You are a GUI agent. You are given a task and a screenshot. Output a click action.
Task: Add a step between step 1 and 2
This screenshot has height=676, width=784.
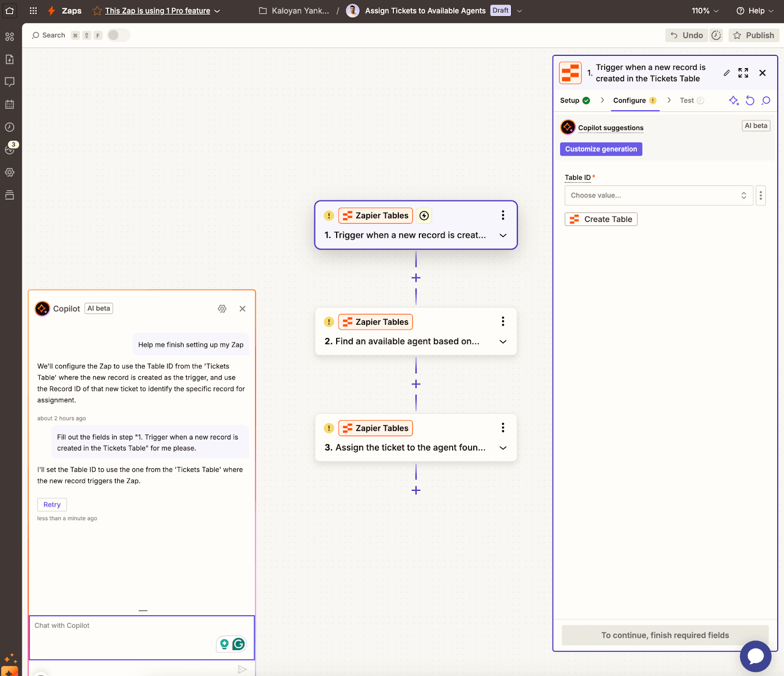[416, 278]
